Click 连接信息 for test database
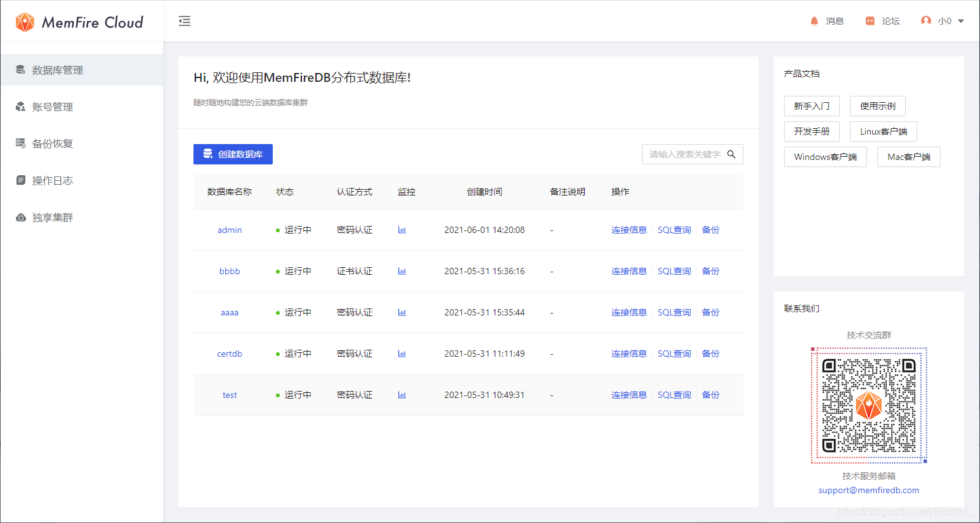 (629, 395)
